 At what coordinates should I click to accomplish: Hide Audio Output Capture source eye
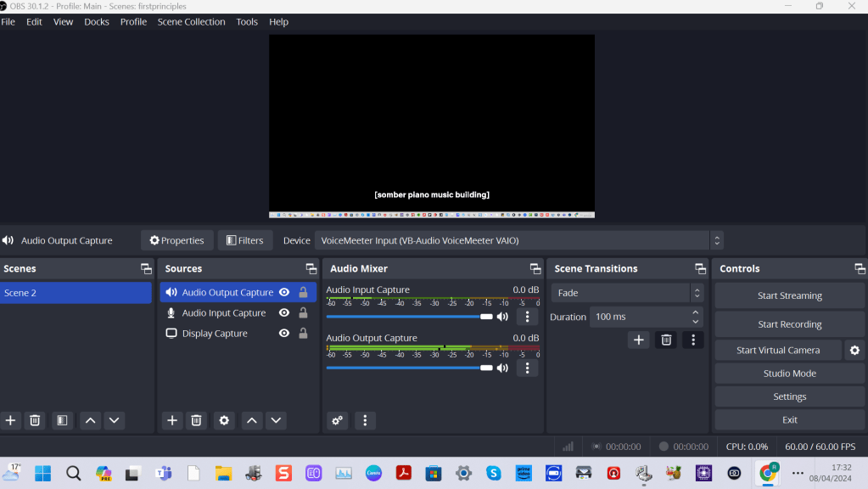click(x=284, y=292)
